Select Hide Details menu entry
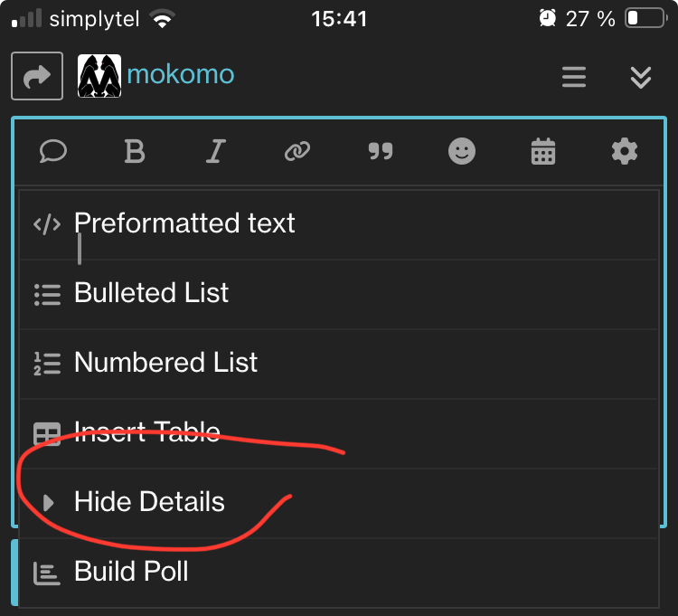This screenshot has height=616, width=678. click(x=149, y=502)
